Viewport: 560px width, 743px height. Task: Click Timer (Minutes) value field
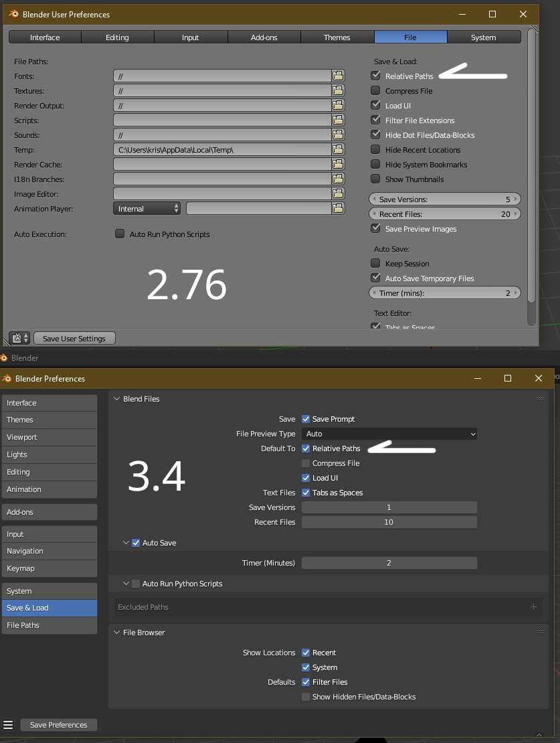389,562
